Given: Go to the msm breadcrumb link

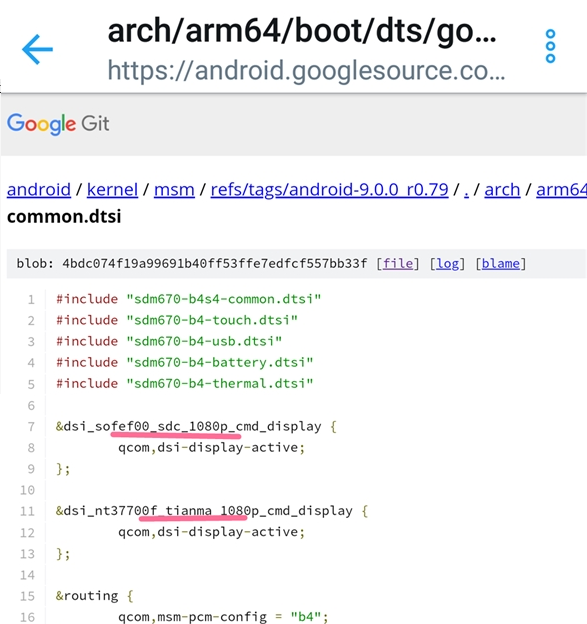Looking at the screenshot, I should point(174,189).
